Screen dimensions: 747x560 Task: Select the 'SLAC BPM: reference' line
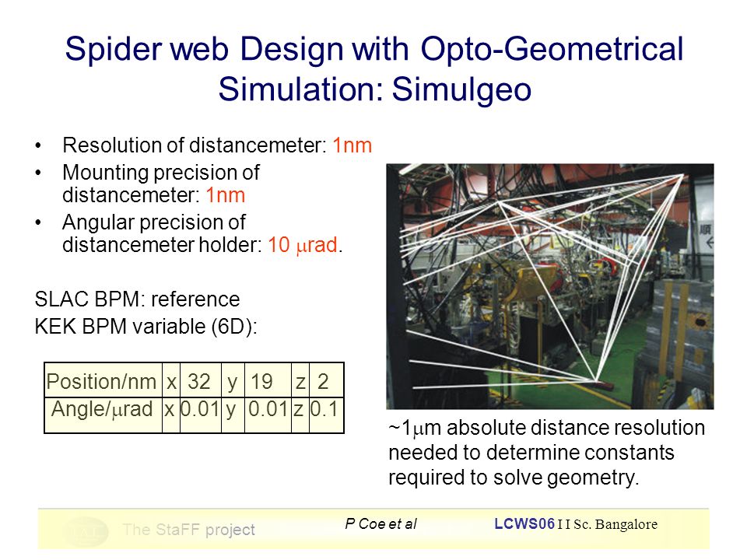pyautogui.click(x=137, y=299)
